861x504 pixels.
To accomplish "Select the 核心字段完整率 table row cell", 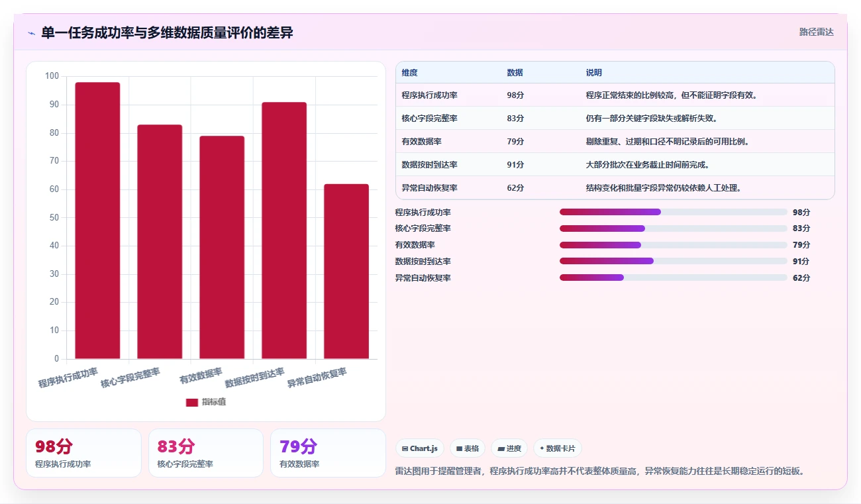I will [x=429, y=119].
